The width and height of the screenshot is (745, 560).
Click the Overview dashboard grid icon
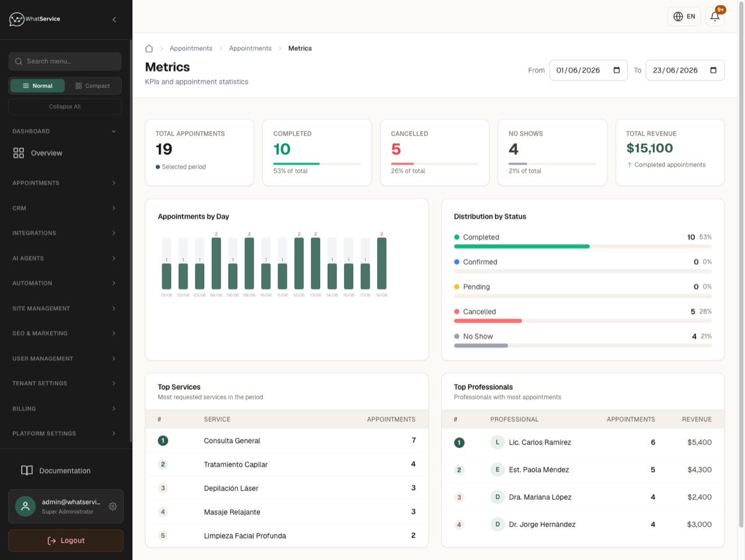[19, 153]
